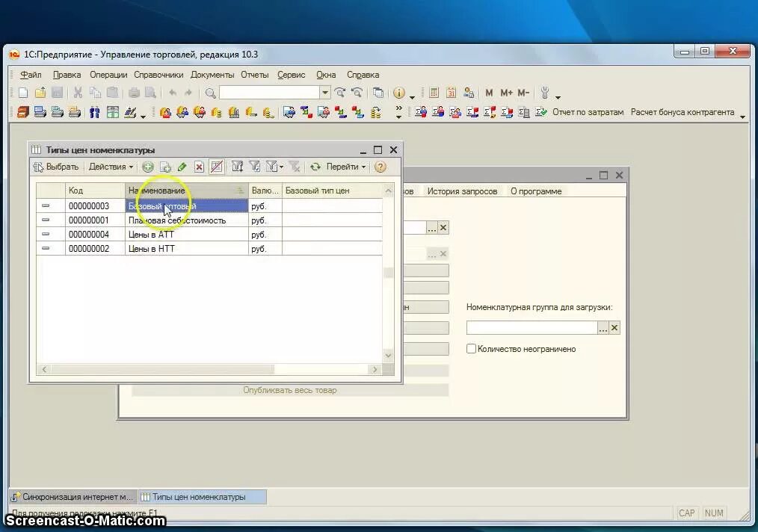Click the wrench settings icon
The image size is (758, 532).
point(545,93)
